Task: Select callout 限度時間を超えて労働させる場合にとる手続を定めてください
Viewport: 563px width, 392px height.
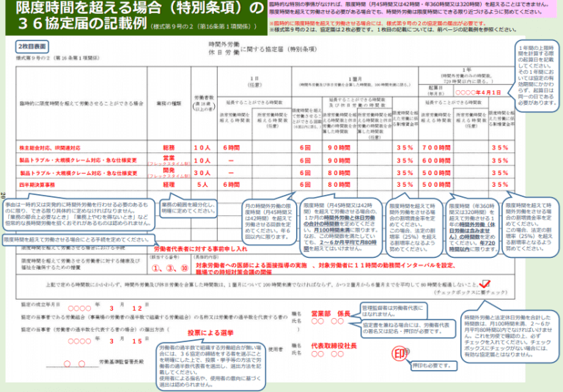Action: tap(78, 240)
